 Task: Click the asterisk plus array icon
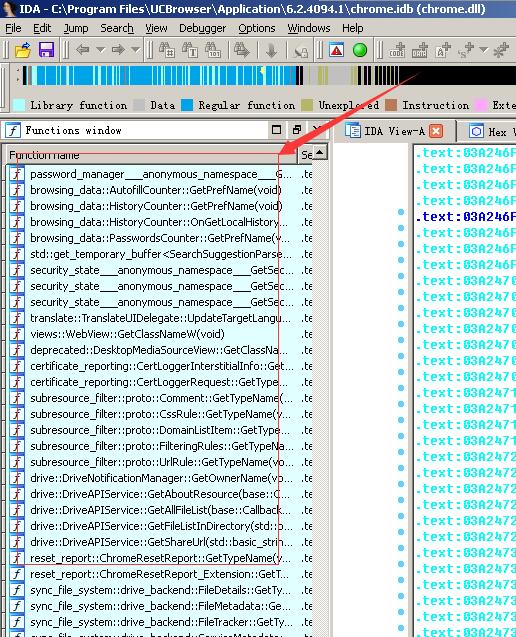[x=501, y=50]
